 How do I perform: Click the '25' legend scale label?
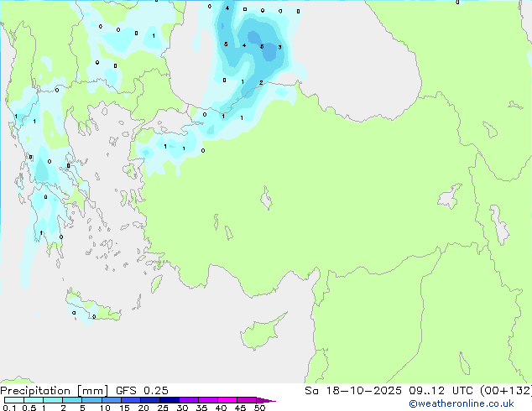(x=163, y=408)
